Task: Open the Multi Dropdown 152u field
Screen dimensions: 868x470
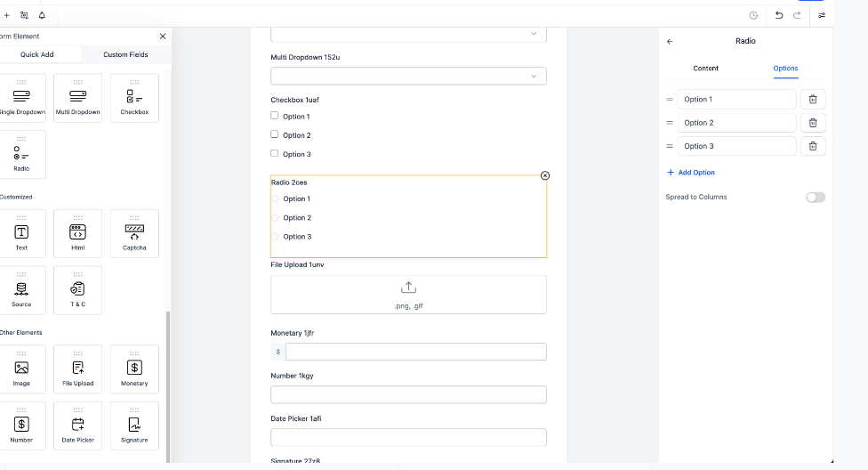Action: pyautogui.click(x=408, y=77)
